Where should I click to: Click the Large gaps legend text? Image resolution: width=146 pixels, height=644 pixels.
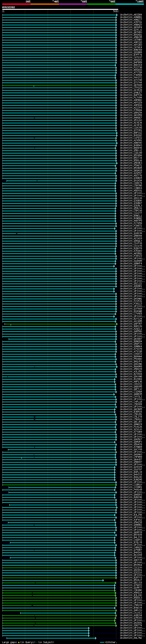click(x=28, y=642)
